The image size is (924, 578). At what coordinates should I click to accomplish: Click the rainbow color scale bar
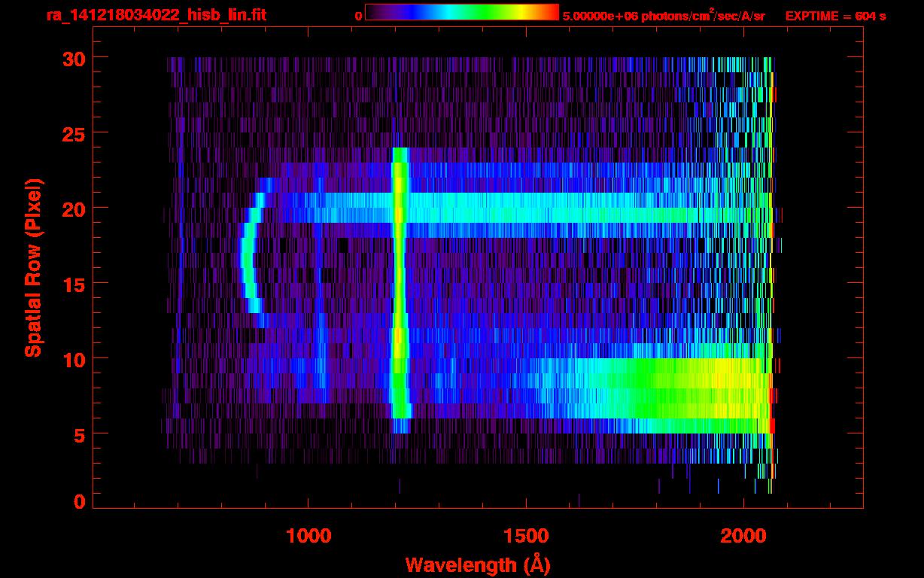pyautogui.click(x=462, y=12)
